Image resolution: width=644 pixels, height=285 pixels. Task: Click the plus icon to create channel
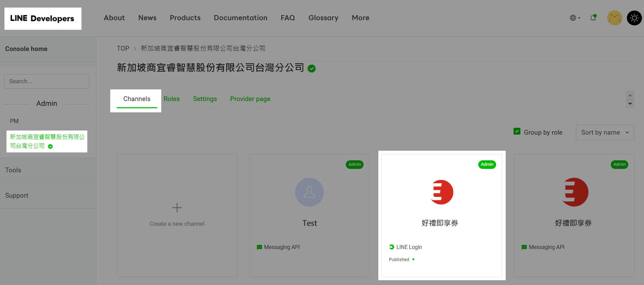[177, 208]
